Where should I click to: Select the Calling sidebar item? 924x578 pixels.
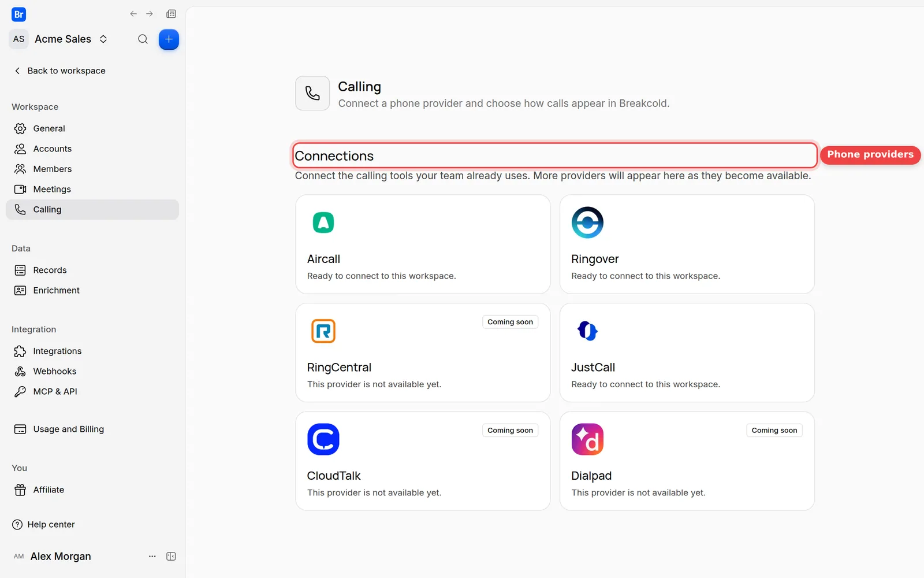(x=92, y=209)
